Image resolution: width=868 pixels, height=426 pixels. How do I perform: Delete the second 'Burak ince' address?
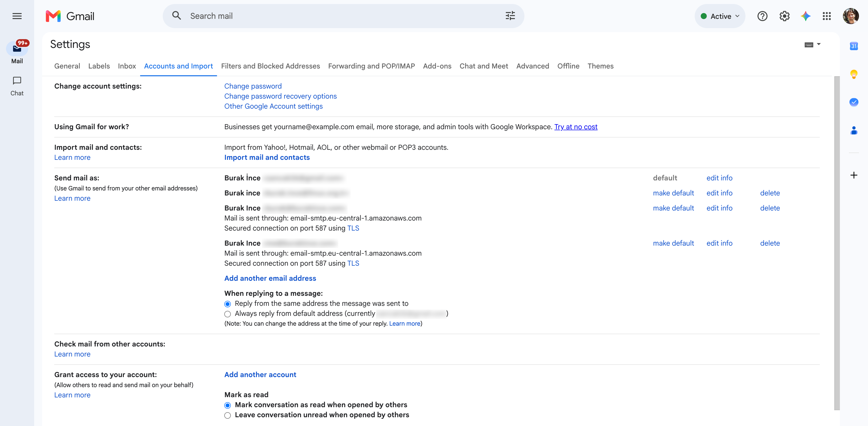pyautogui.click(x=770, y=193)
